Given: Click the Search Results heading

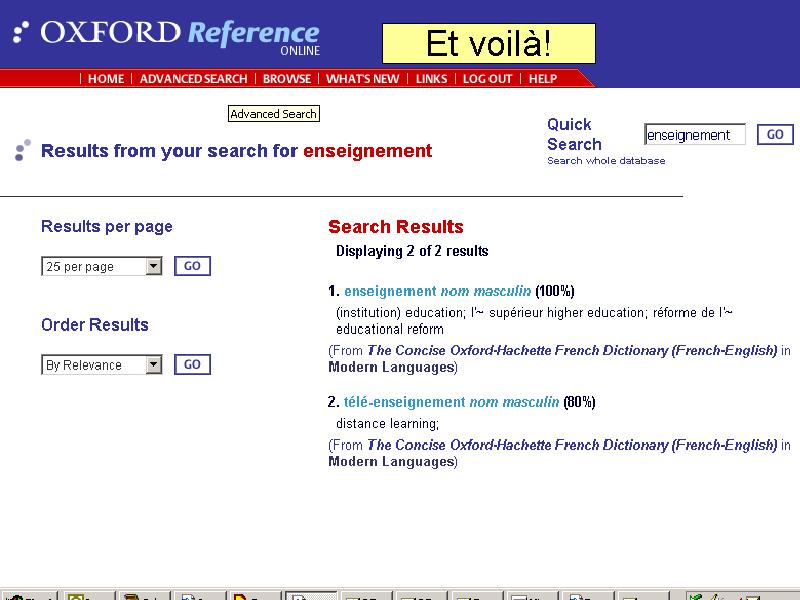Looking at the screenshot, I should [x=396, y=227].
